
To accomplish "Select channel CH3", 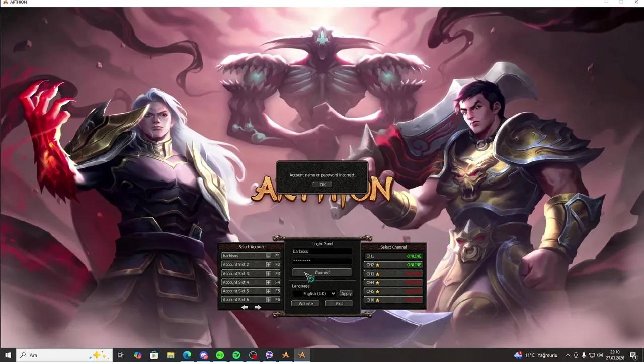I will (393, 274).
